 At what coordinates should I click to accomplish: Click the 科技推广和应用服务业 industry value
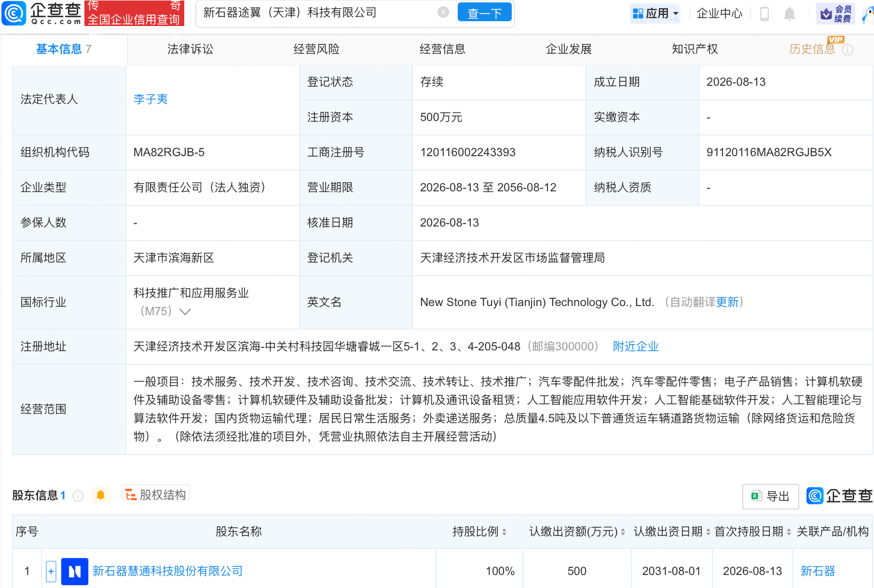[x=191, y=293]
